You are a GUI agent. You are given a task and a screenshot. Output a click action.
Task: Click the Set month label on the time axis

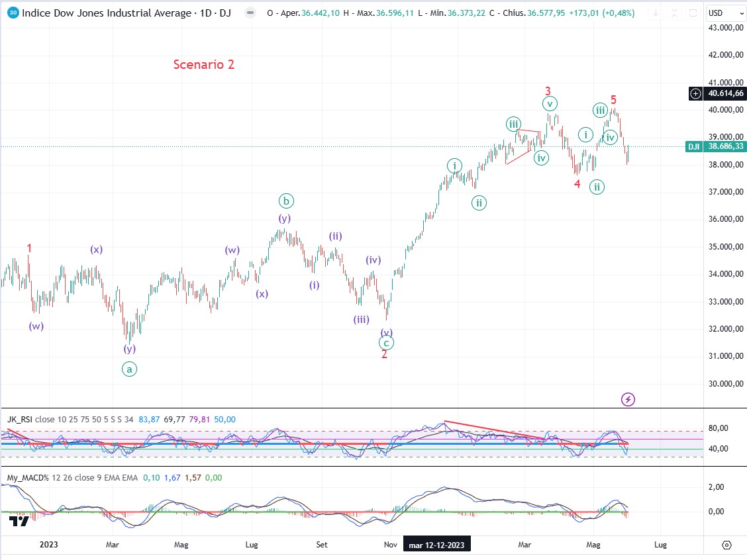[x=322, y=545]
